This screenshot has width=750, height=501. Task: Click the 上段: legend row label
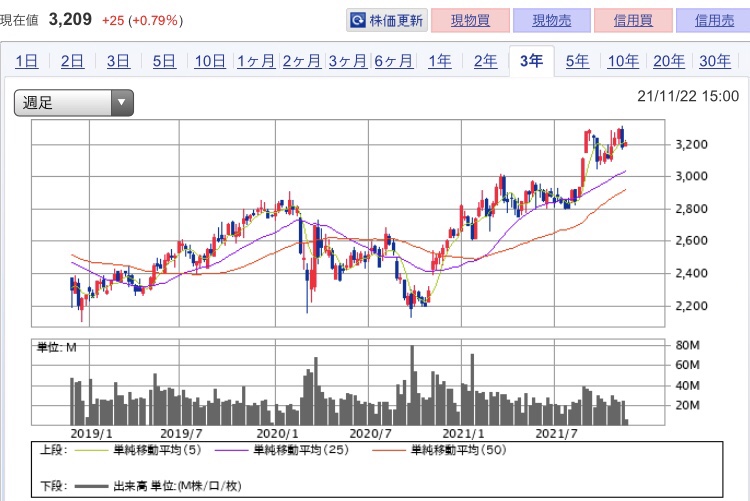53,450
